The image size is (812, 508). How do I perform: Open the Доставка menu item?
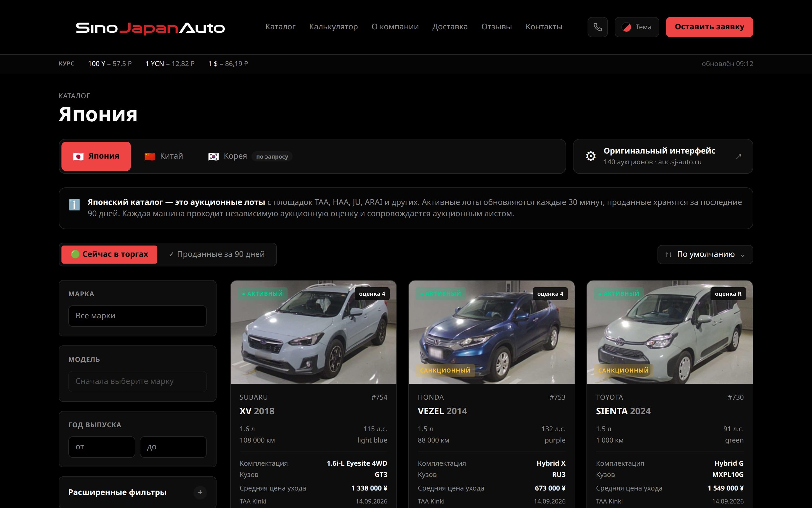450,27
